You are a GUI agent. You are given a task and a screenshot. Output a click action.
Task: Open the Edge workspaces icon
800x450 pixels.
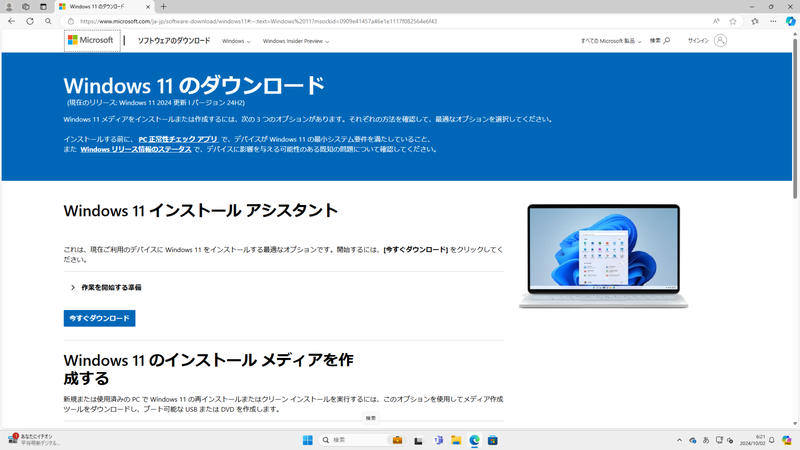[26, 7]
